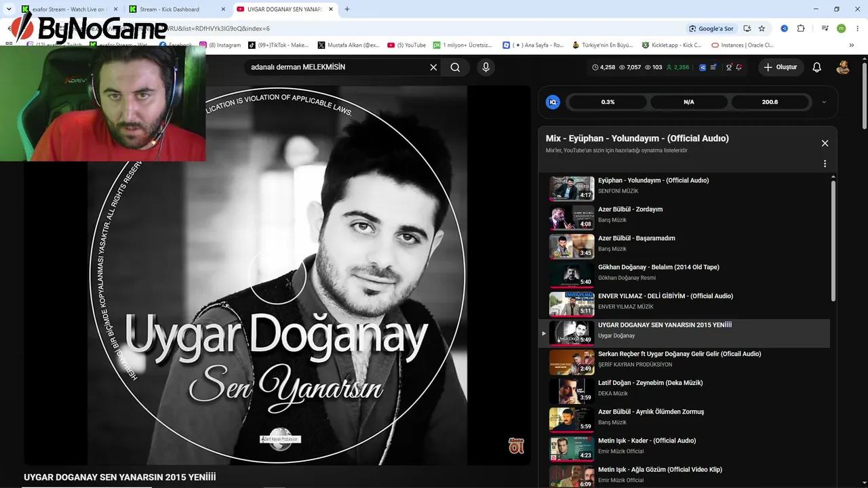The height and width of the screenshot is (488, 868).
Task: Click the install app icon in address bar
Action: tap(747, 28)
